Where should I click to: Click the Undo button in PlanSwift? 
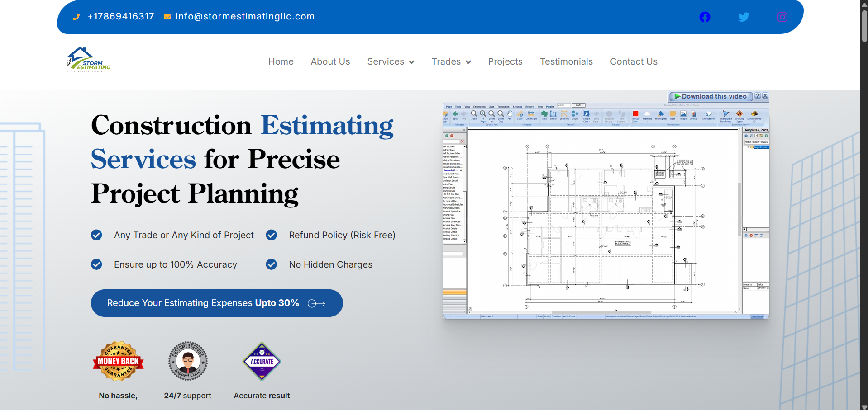tap(578, 105)
